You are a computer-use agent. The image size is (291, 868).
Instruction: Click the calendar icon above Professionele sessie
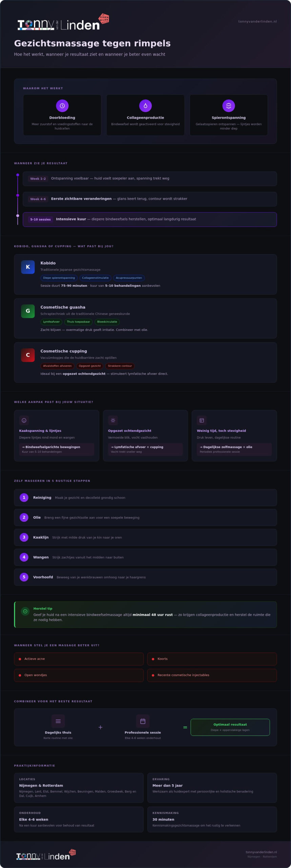(143, 721)
